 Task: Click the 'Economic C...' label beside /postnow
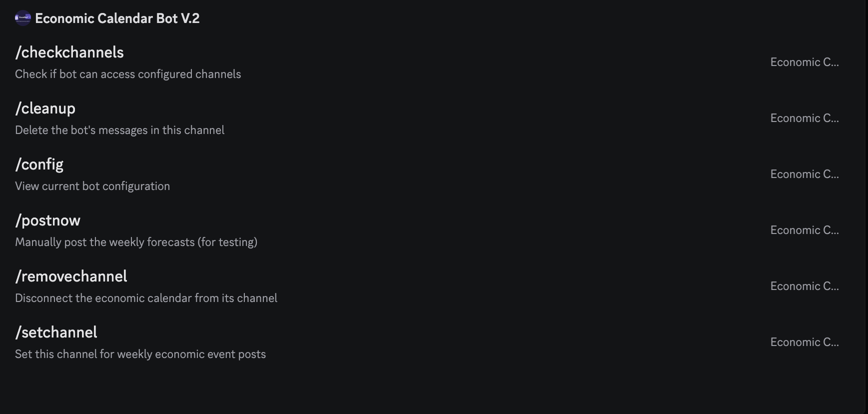coord(804,230)
